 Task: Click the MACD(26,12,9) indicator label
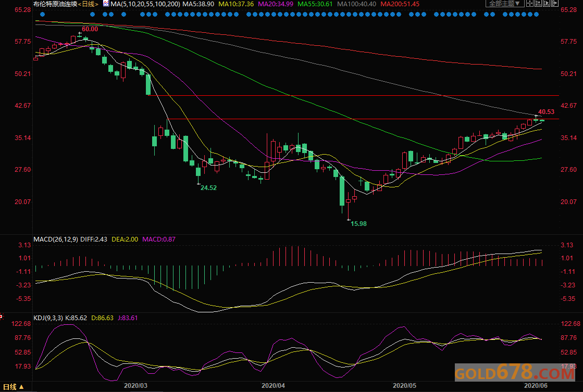point(56,239)
